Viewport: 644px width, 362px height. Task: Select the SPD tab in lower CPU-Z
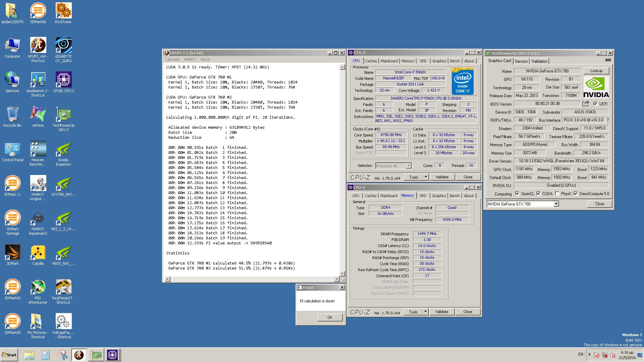point(423,196)
